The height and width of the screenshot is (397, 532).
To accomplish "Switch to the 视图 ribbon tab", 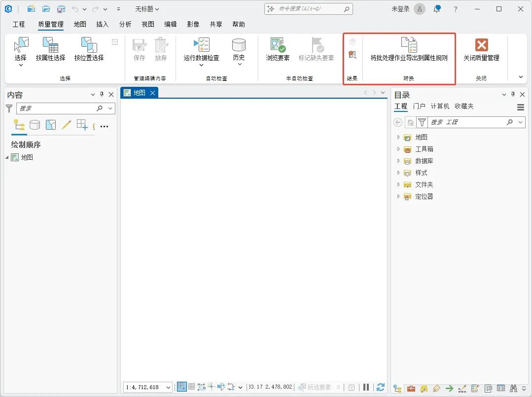I will click(147, 24).
